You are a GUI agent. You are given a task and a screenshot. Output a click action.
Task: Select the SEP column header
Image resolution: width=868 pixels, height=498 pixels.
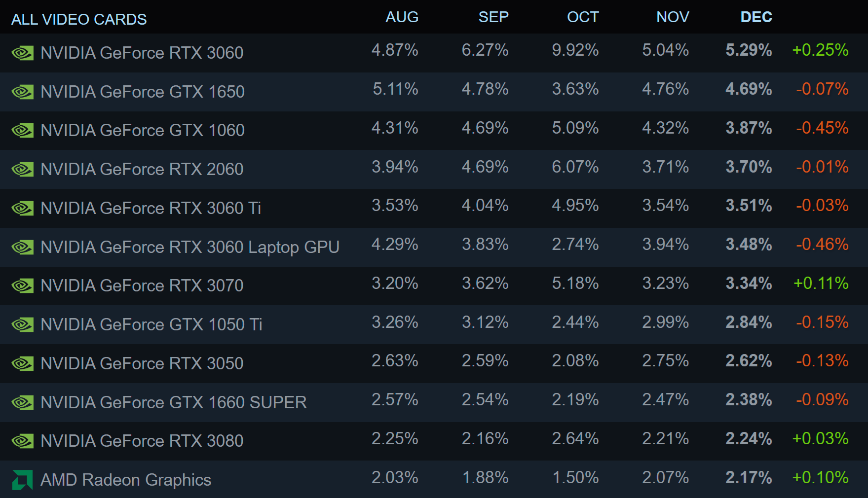pyautogui.click(x=493, y=17)
